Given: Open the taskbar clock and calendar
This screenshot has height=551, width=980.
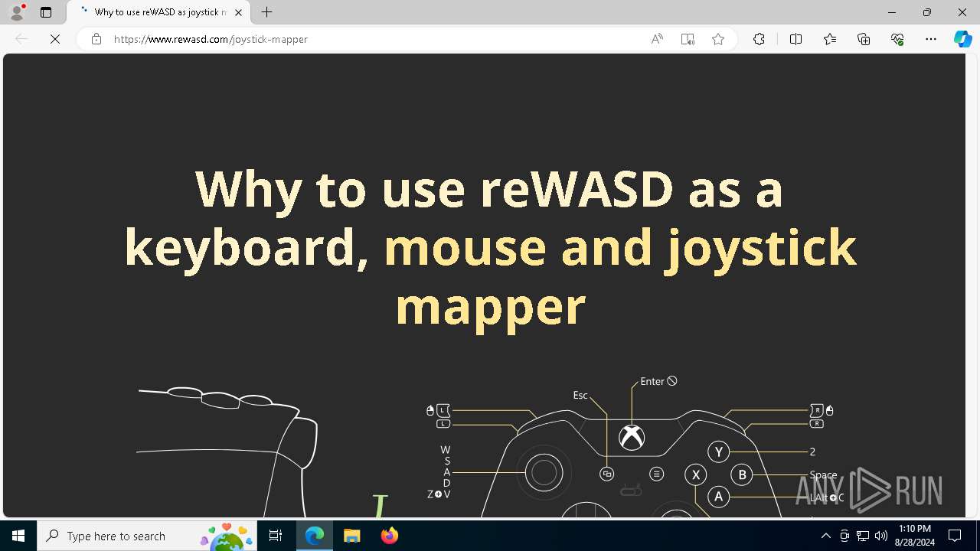Looking at the screenshot, I should [914, 536].
